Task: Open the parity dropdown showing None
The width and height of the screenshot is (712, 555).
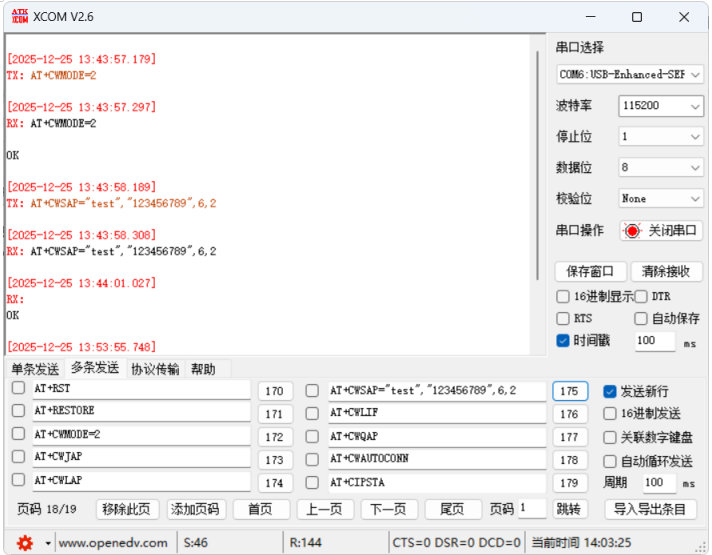Action: tap(661, 198)
